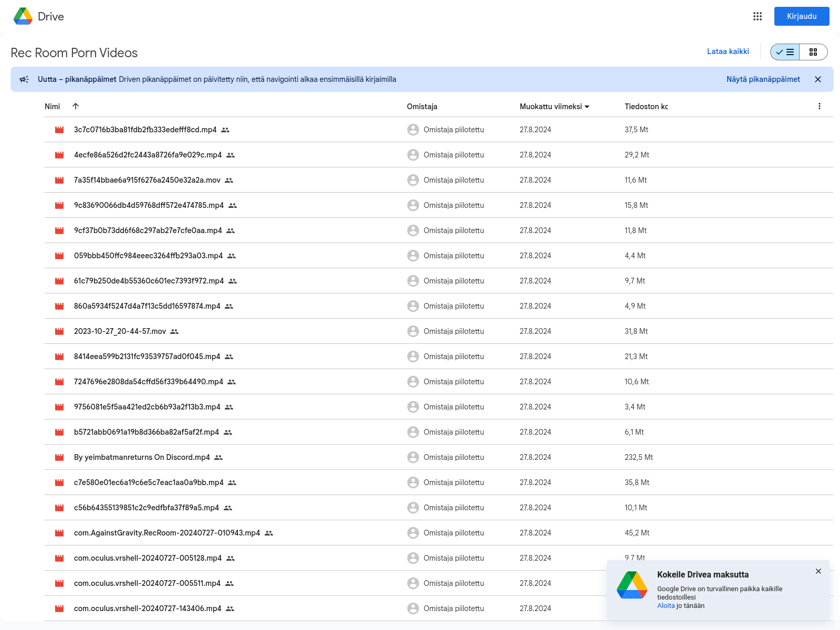The height and width of the screenshot is (630, 840).
Task: Click date 27.8.2024 in b5721abb0691a19b8d366ba82af5af2f.mp4 row
Action: [535, 432]
